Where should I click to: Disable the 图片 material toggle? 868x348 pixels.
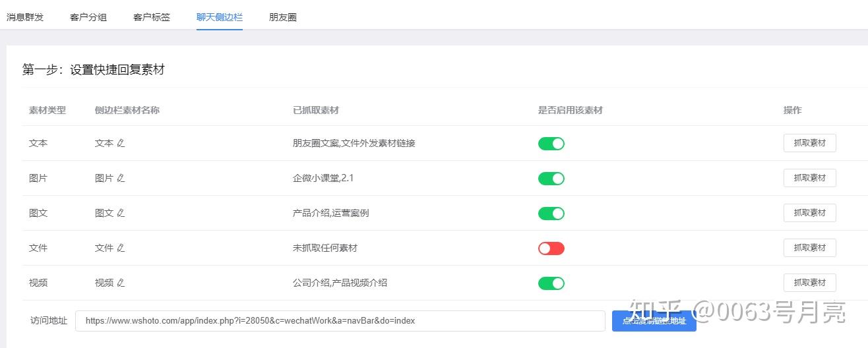click(551, 178)
